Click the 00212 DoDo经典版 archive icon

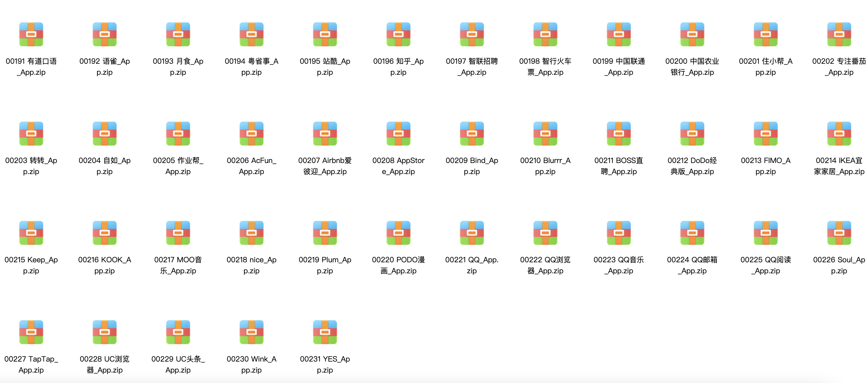tap(692, 134)
